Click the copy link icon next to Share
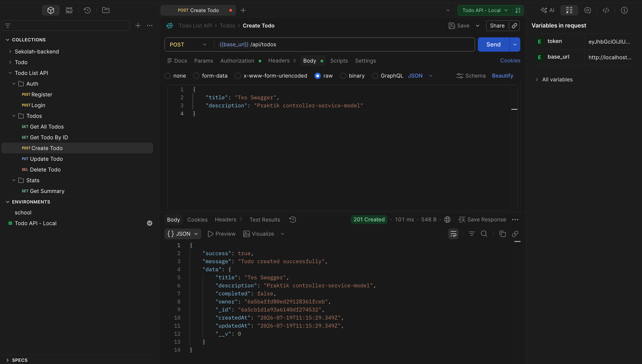642x364 pixels. click(514, 25)
